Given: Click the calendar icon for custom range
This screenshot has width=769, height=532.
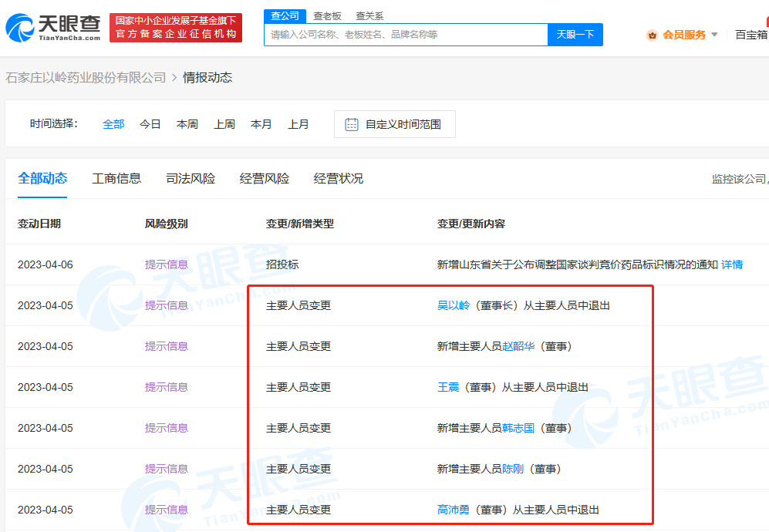Looking at the screenshot, I should pyautogui.click(x=352, y=125).
